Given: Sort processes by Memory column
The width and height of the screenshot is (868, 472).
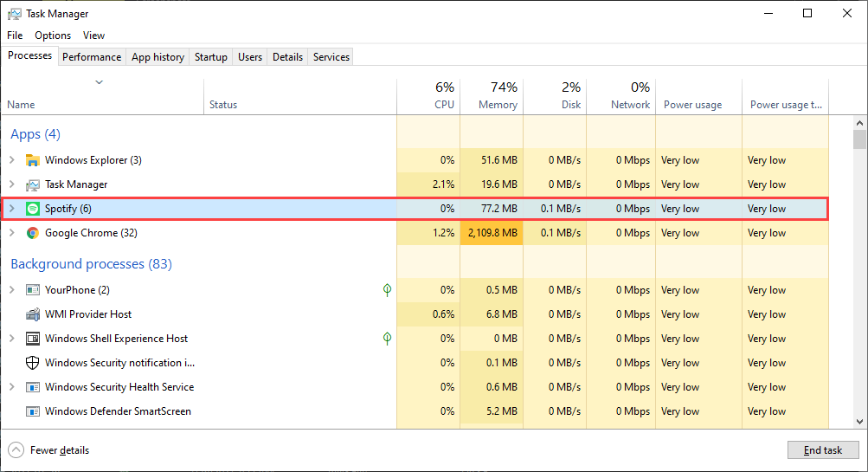Looking at the screenshot, I should [492, 96].
